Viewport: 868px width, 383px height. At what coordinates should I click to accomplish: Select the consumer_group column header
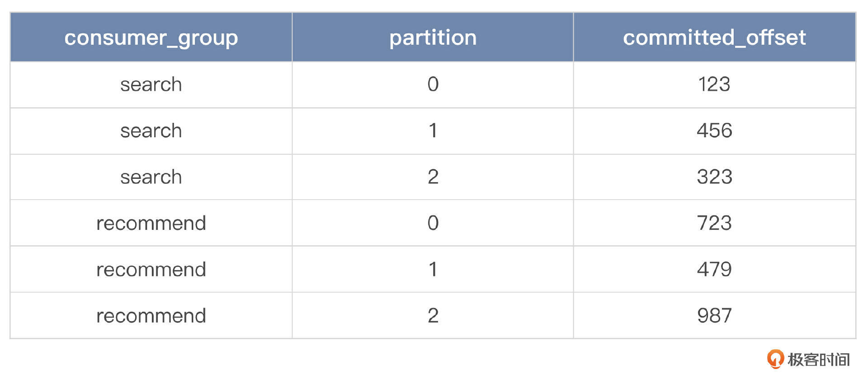click(151, 37)
